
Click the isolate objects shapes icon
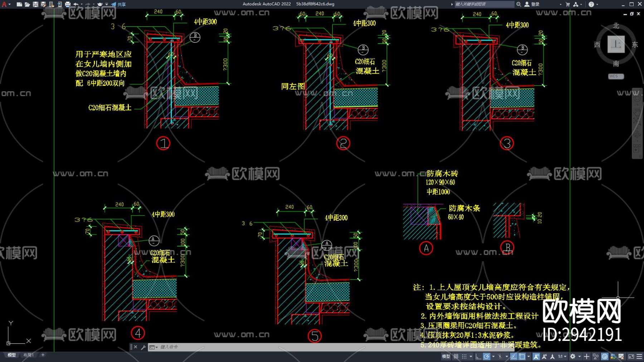[596, 356]
